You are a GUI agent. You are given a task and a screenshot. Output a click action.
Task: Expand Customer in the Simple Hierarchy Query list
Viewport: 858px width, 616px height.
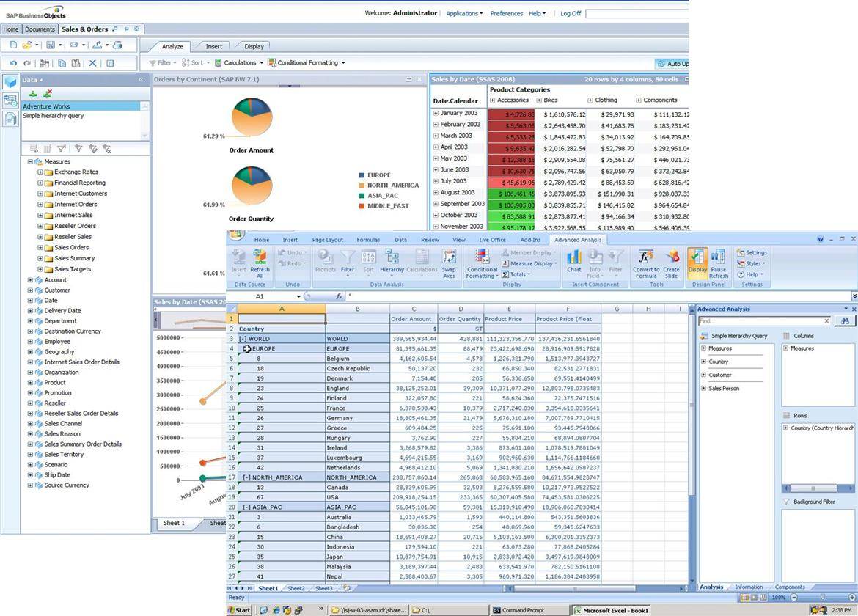[x=703, y=375]
